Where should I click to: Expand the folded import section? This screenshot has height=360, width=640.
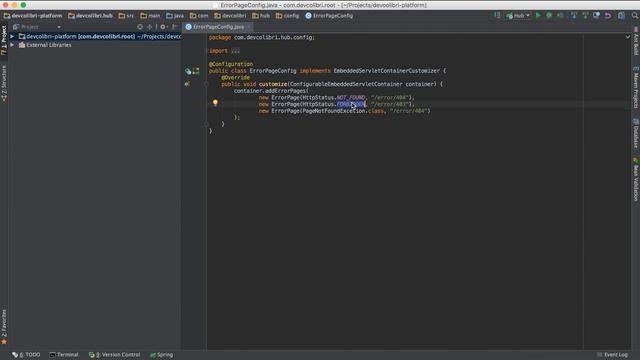pyautogui.click(x=236, y=51)
